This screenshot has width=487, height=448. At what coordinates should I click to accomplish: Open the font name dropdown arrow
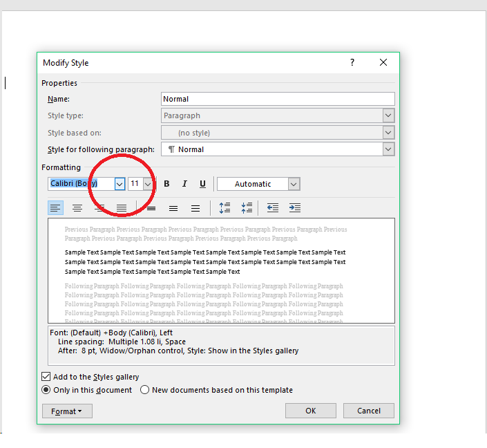[120, 184]
